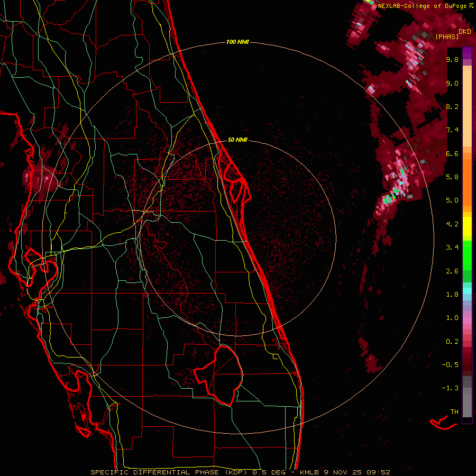Viewport: 476px width, 476px height.
Task: Click the '[PHAS]' legend label
Action: 447,36
